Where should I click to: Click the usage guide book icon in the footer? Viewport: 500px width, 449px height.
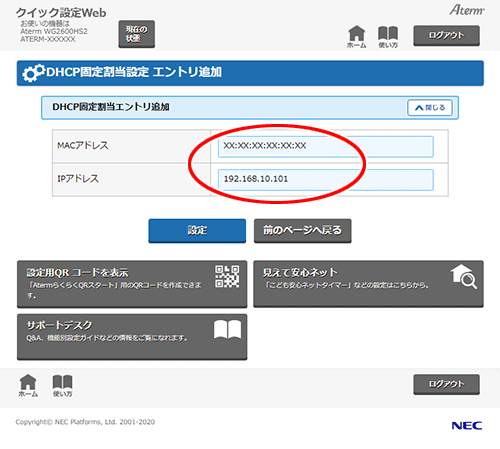click(62, 385)
